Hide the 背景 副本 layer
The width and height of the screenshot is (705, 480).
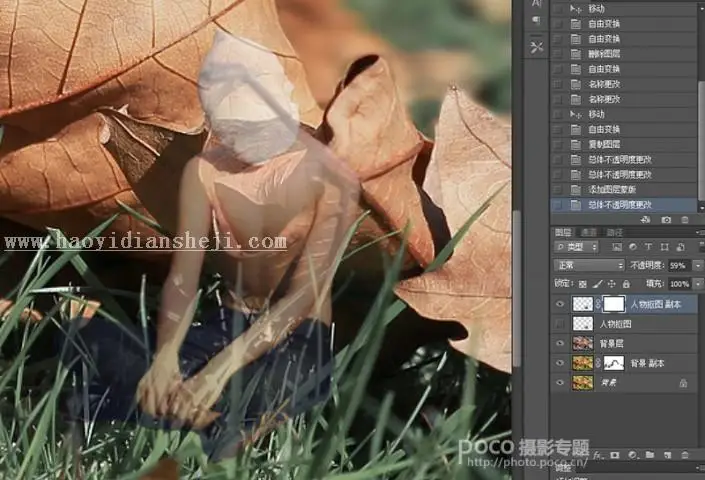point(560,363)
